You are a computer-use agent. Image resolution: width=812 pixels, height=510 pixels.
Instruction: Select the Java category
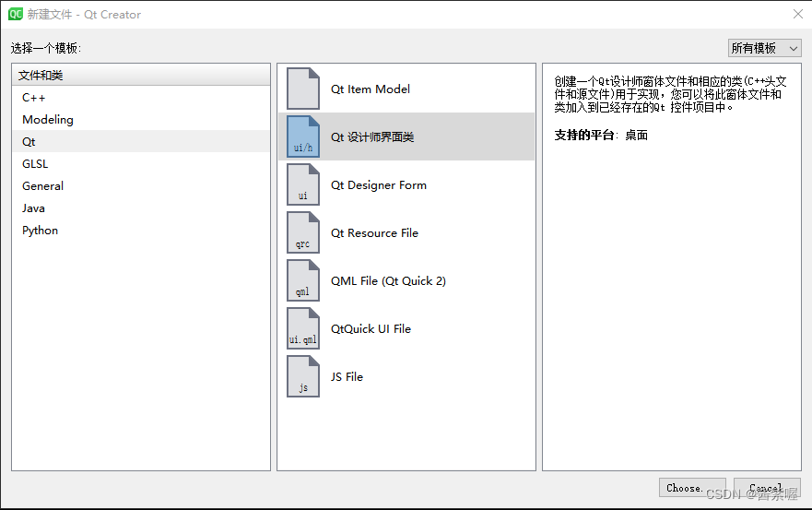click(141, 208)
